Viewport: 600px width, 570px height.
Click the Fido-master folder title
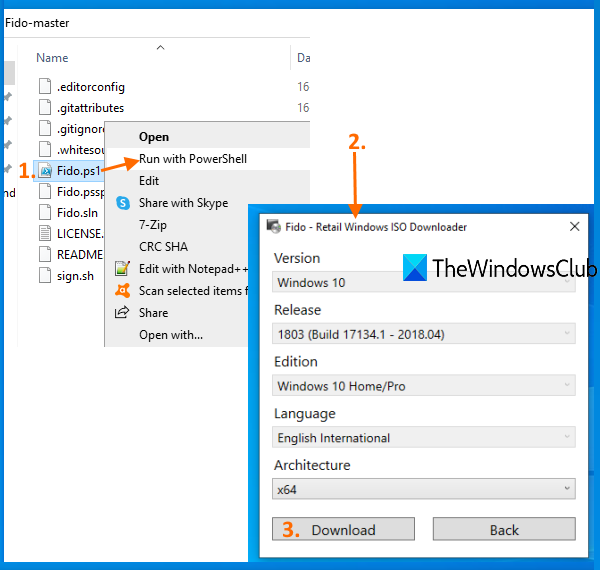[x=37, y=23]
